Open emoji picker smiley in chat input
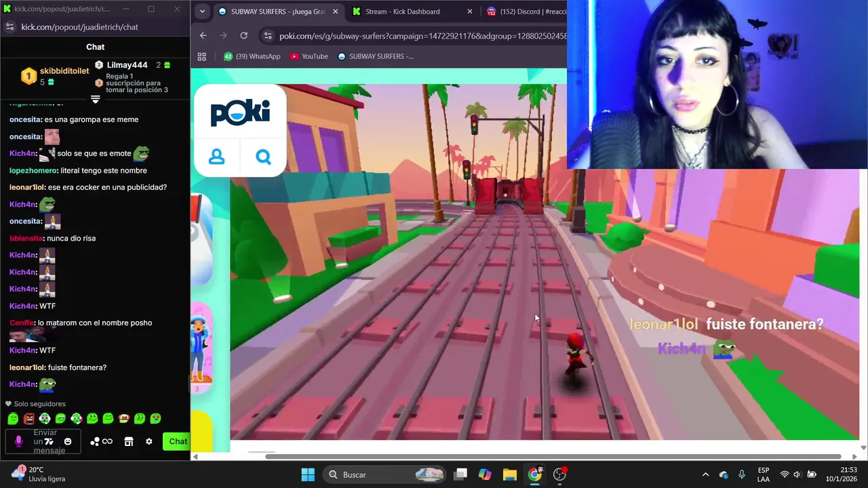 click(68, 441)
